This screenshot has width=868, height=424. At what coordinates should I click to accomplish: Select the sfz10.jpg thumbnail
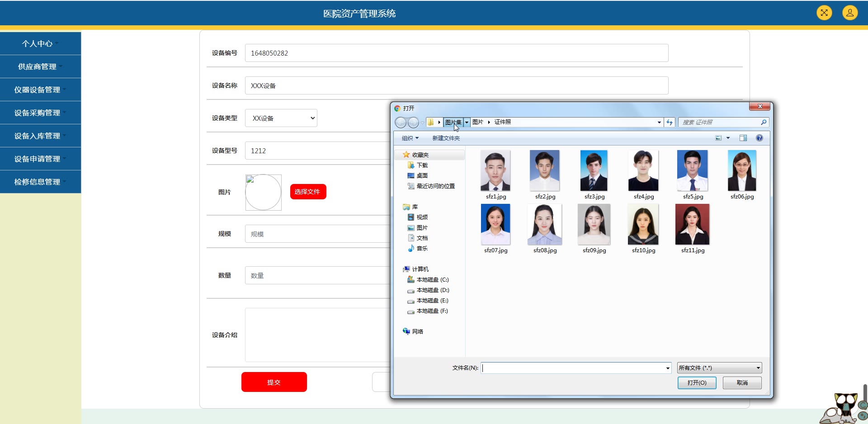643,224
